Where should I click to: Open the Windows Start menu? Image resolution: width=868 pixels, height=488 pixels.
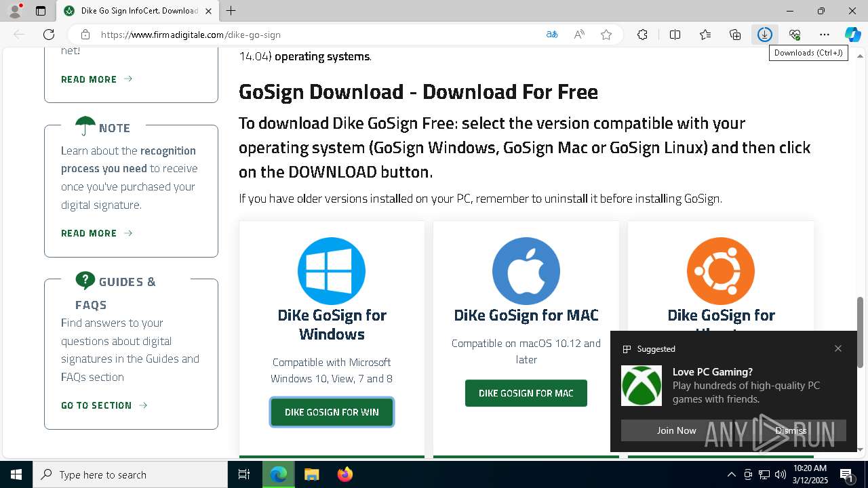16,474
